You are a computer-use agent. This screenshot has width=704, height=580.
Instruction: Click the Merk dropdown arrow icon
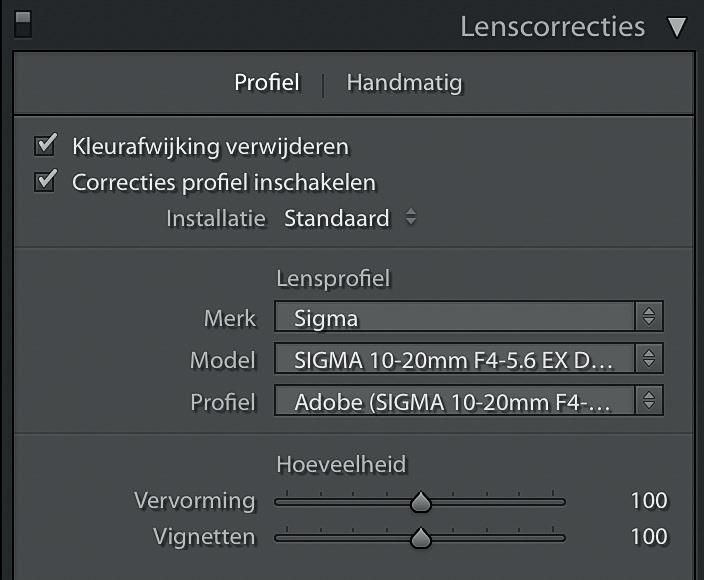coord(649,319)
